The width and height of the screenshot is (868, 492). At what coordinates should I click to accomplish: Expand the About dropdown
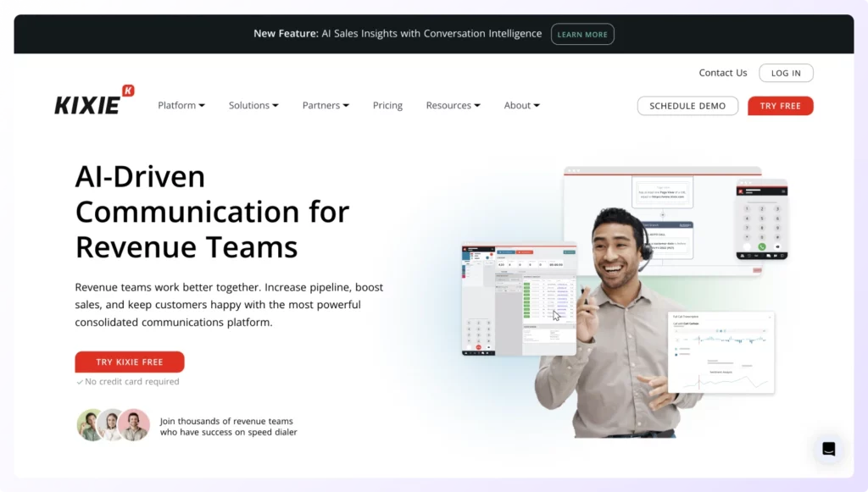pos(520,105)
